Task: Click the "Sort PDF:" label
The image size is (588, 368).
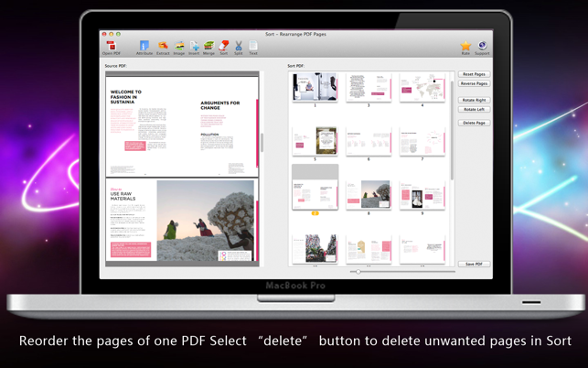Action: point(296,66)
